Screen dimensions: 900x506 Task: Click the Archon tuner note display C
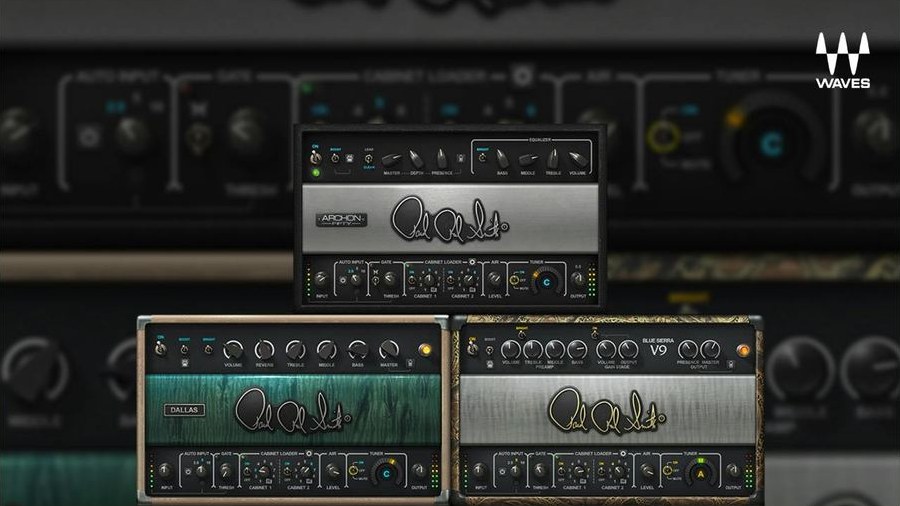[x=546, y=282]
